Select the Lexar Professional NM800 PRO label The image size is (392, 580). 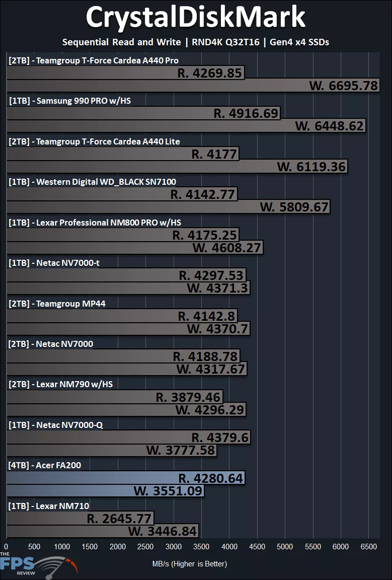tap(95, 223)
